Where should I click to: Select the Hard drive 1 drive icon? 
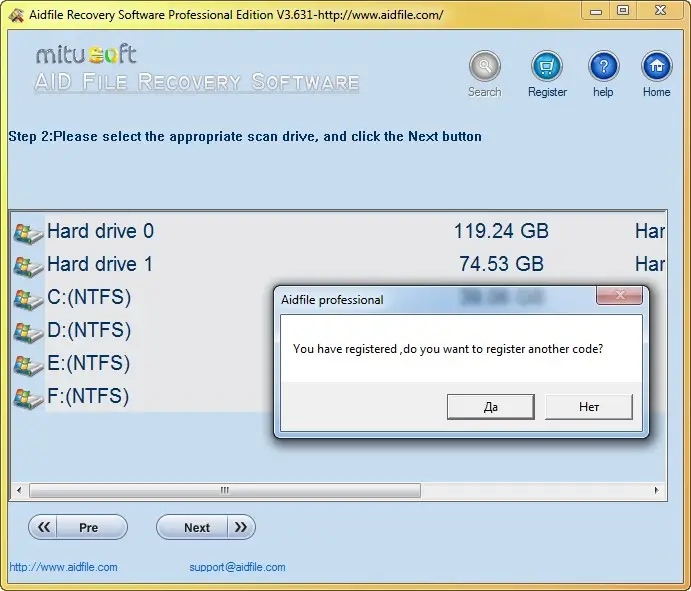click(x=28, y=266)
